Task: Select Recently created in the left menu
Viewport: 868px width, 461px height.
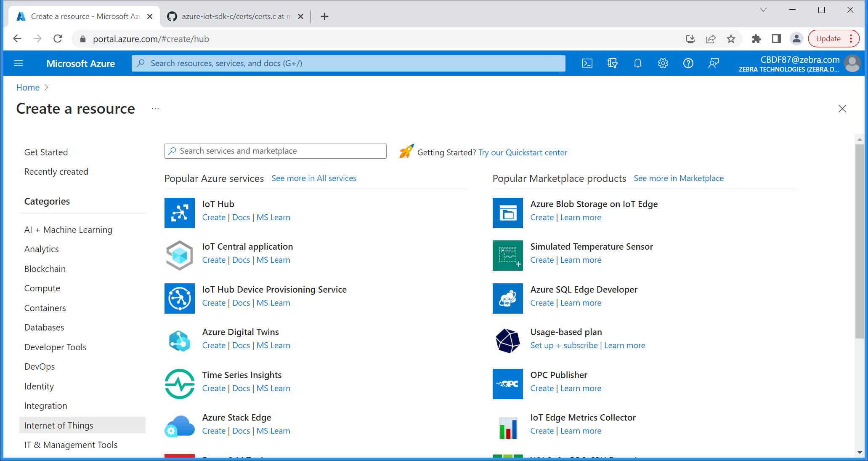Action: coord(56,172)
